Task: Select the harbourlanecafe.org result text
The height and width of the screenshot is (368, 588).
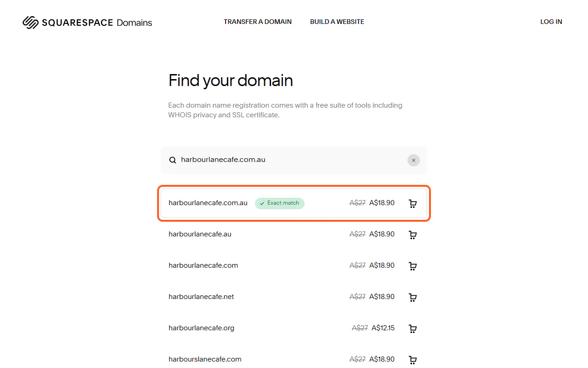Action: [201, 328]
